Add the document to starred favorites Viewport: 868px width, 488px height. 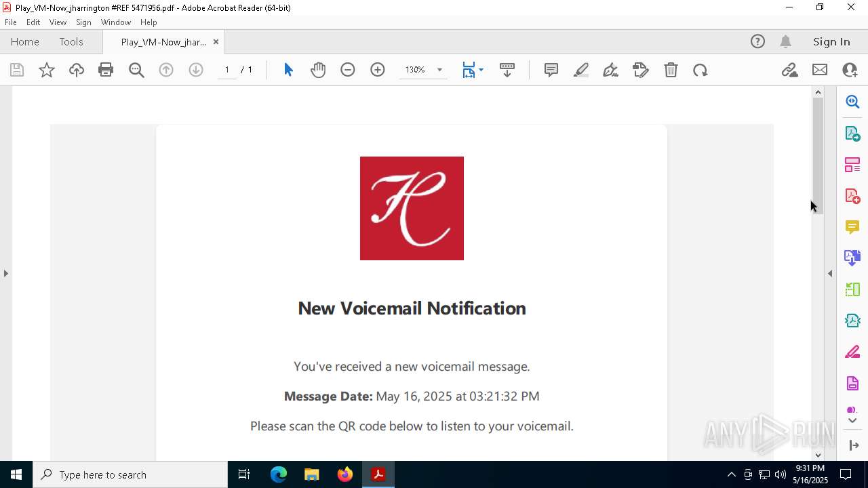[x=47, y=70]
